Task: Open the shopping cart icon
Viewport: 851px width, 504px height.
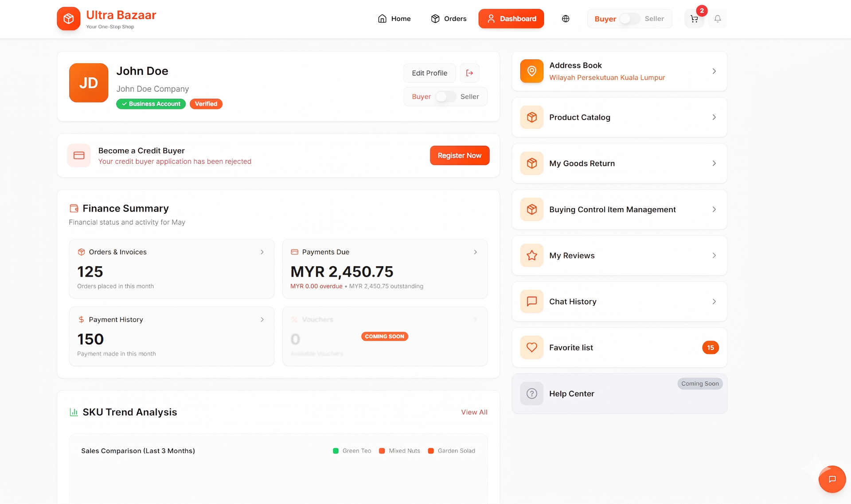Action: 694,19
